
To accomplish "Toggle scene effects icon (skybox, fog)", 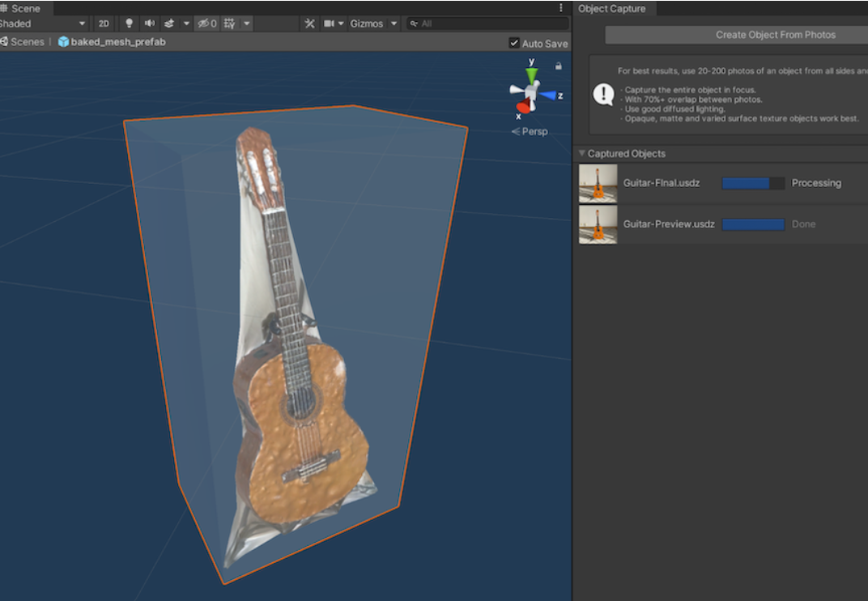I will [x=169, y=23].
